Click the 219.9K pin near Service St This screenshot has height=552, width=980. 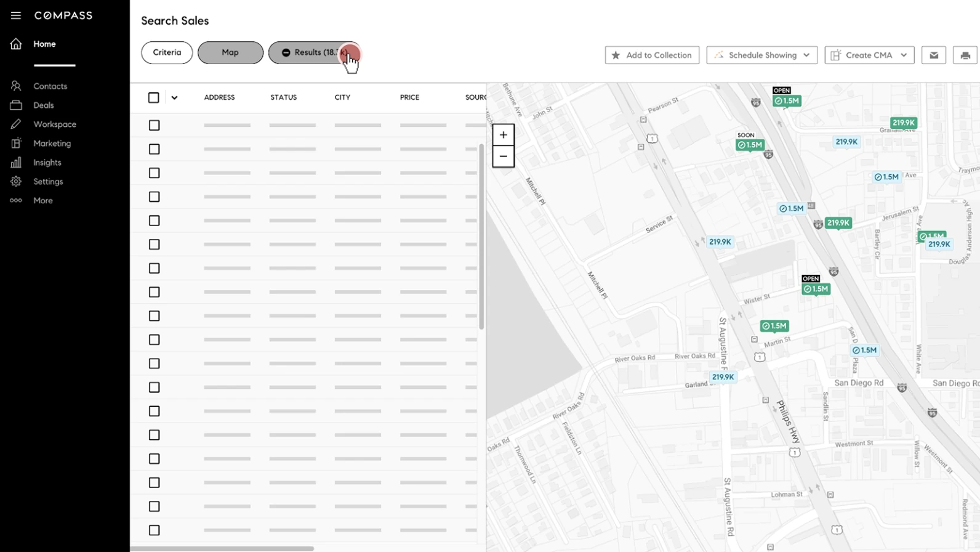[720, 242]
